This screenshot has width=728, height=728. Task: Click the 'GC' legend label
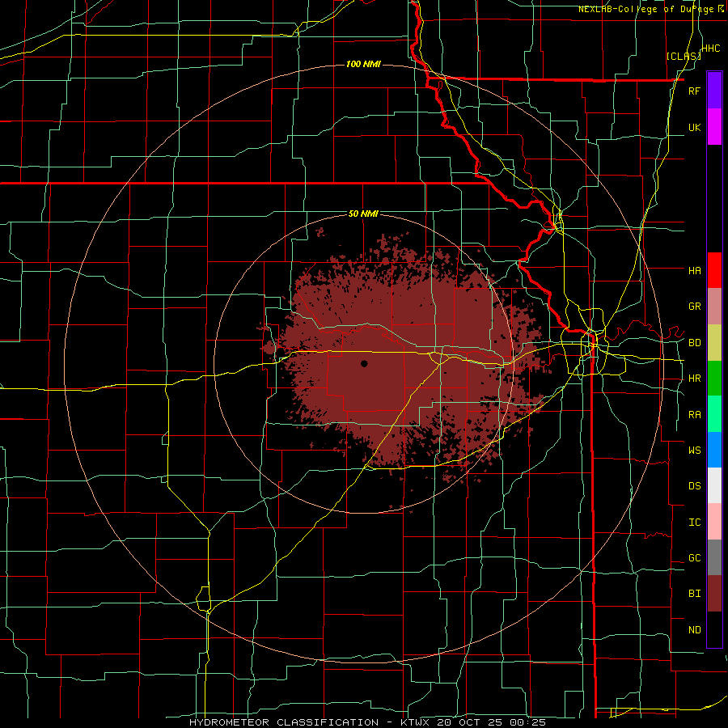point(694,558)
